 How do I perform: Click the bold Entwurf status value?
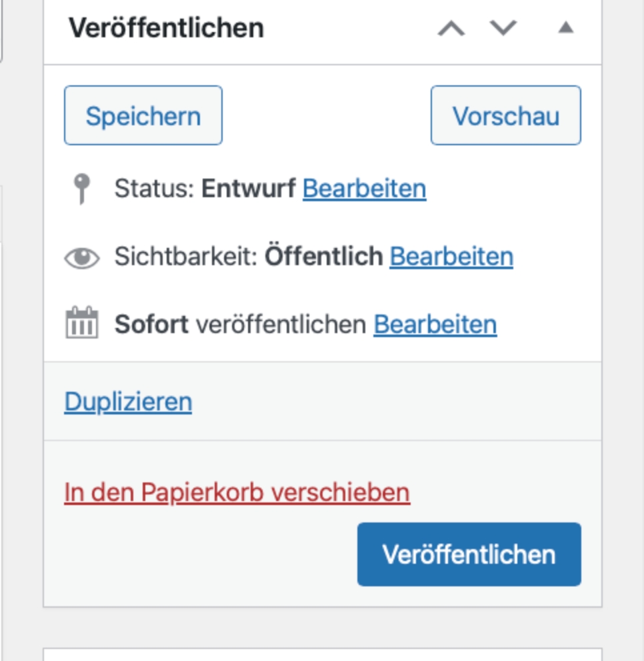coord(249,189)
